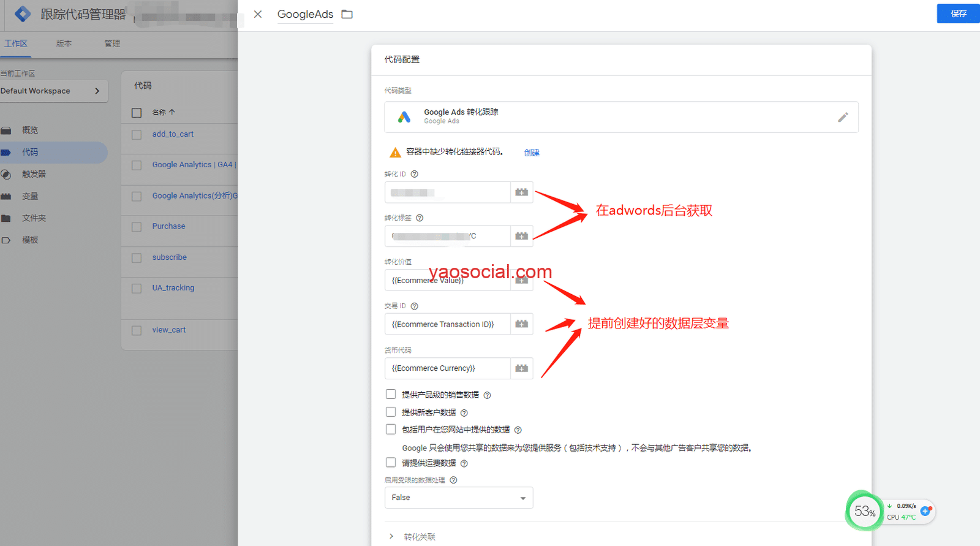
Task: Check the 提供新客户数据 option
Action: [x=391, y=412]
